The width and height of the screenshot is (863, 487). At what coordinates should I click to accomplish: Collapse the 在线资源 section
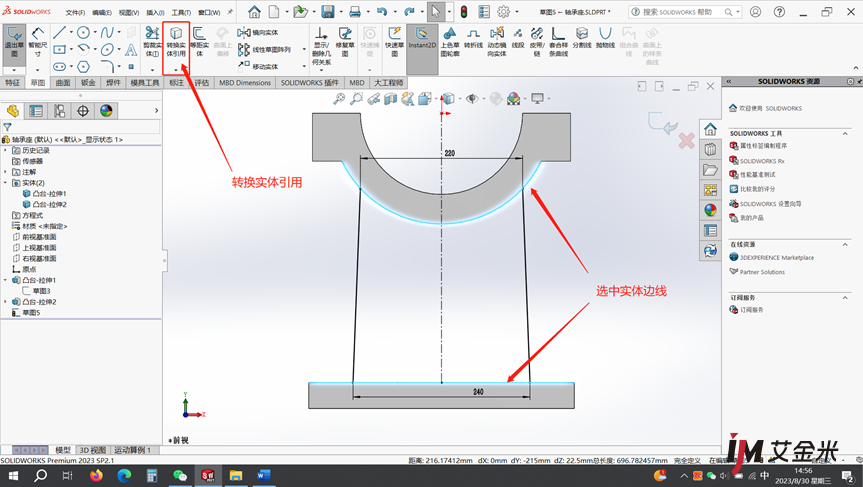pos(845,244)
